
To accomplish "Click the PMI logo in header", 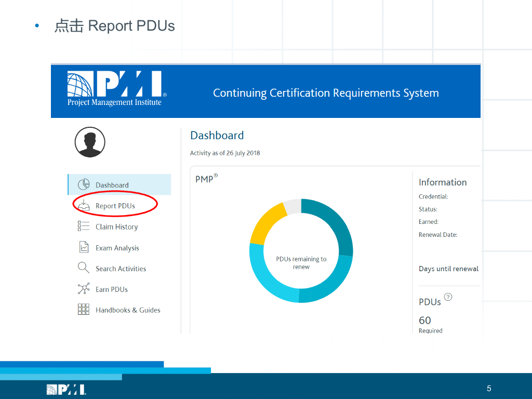I will point(115,88).
